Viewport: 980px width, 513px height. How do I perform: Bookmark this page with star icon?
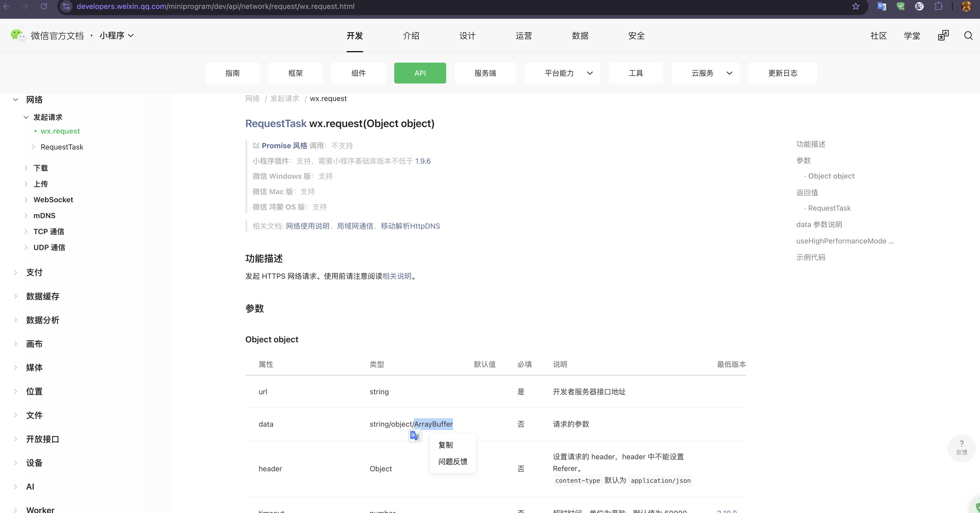point(856,6)
